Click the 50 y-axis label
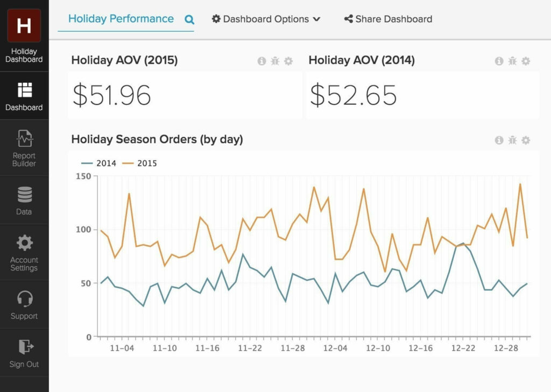This screenshot has width=551, height=392. tap(86, 283)
